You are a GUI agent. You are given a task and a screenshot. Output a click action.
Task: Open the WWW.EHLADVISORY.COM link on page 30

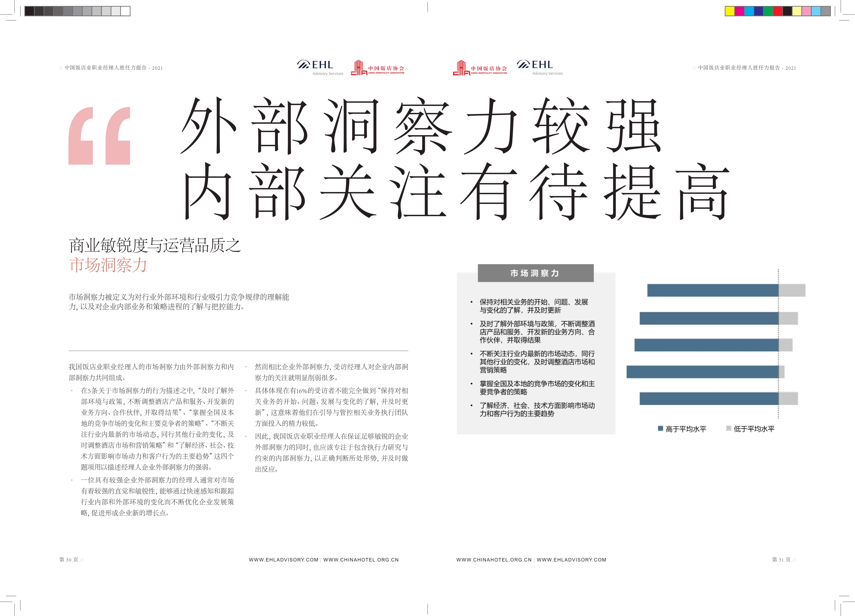[284, 560]
